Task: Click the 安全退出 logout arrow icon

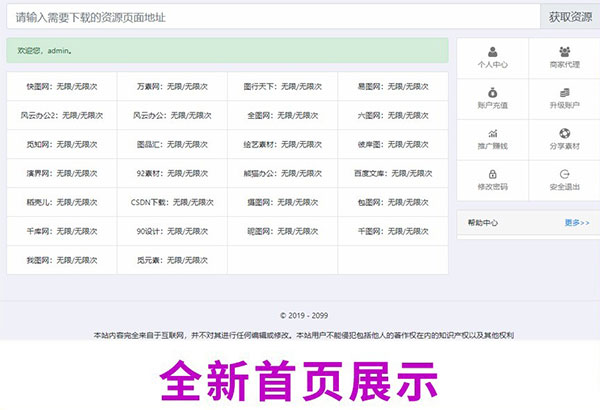Action: [x=564, y=174]
